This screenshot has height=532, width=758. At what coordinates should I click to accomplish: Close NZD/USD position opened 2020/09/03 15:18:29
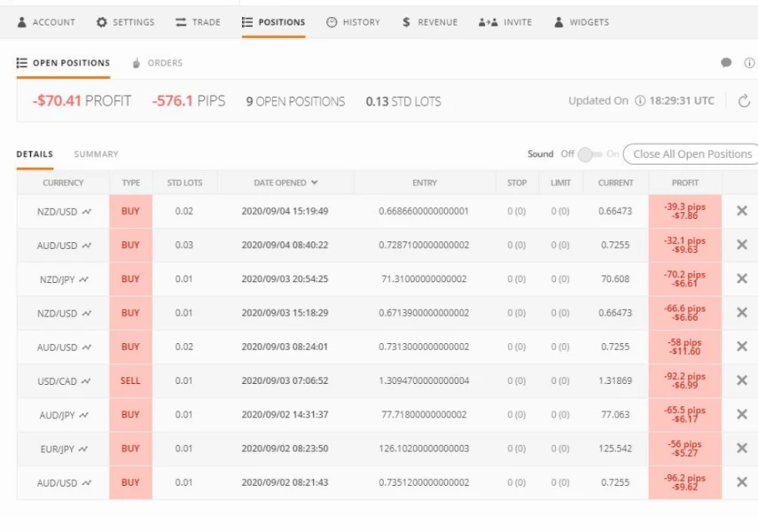click(x=742, y=312)
